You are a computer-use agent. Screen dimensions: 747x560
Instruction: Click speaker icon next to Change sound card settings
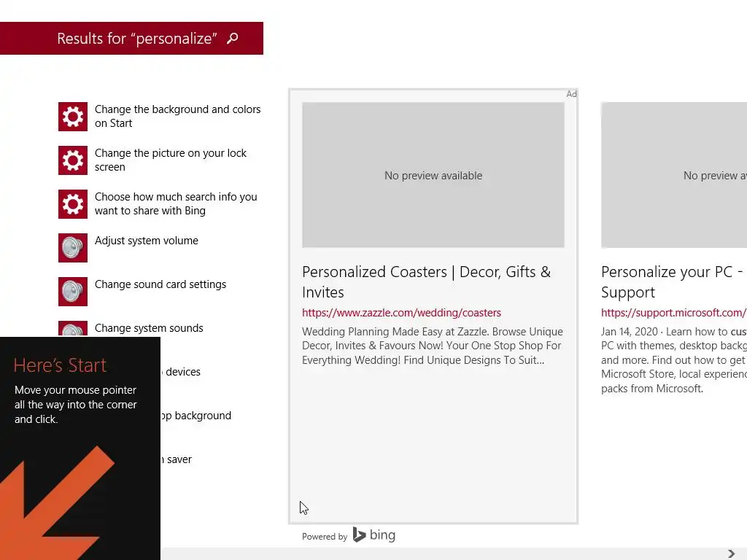pos(73,292)
